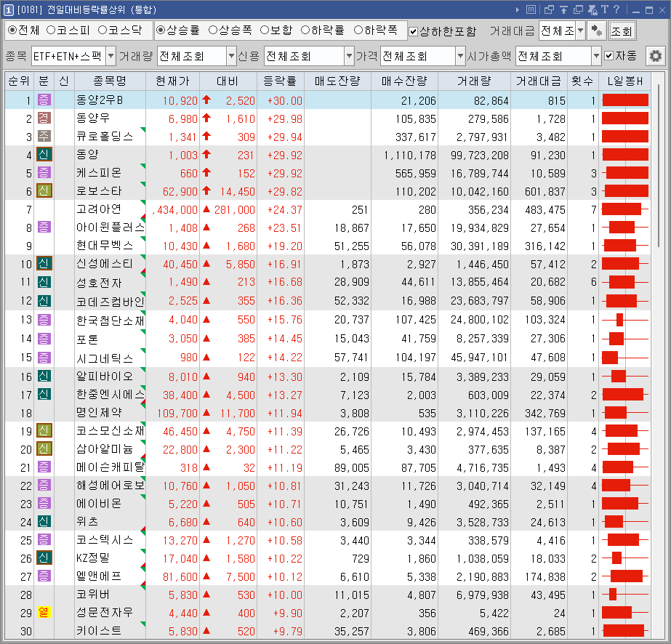Viewport: 671px width, 644px height.
Task: Click the pin lock icon in title bar
Action: point(592,9)
